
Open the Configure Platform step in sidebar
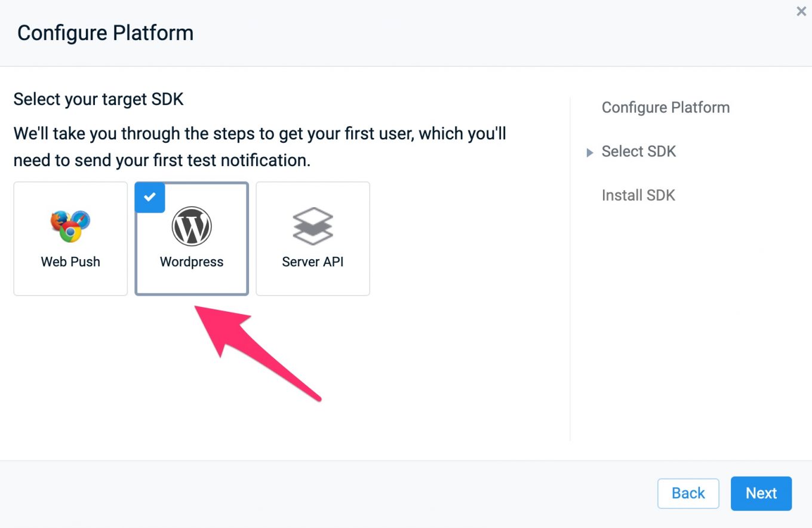666,108
